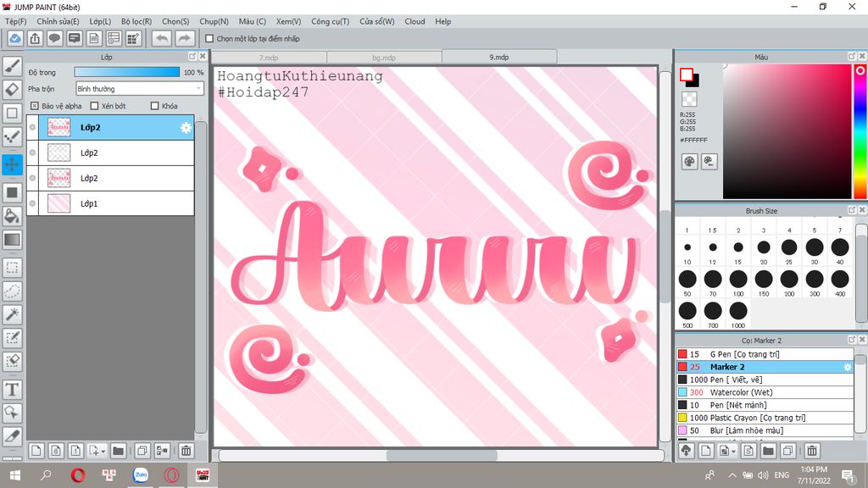The image size is (868, 488).
Task: Switch to the bg.mdp tab
Action: pos(384,57)
